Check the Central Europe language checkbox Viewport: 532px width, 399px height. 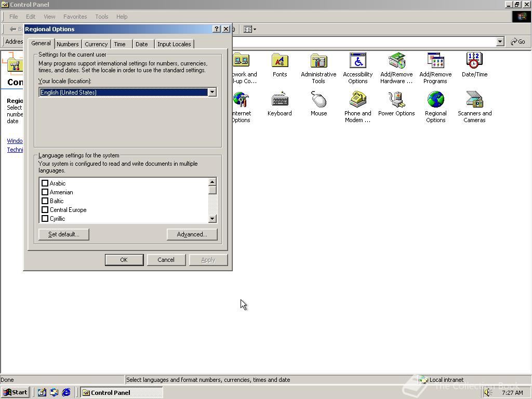coord(45,210)
